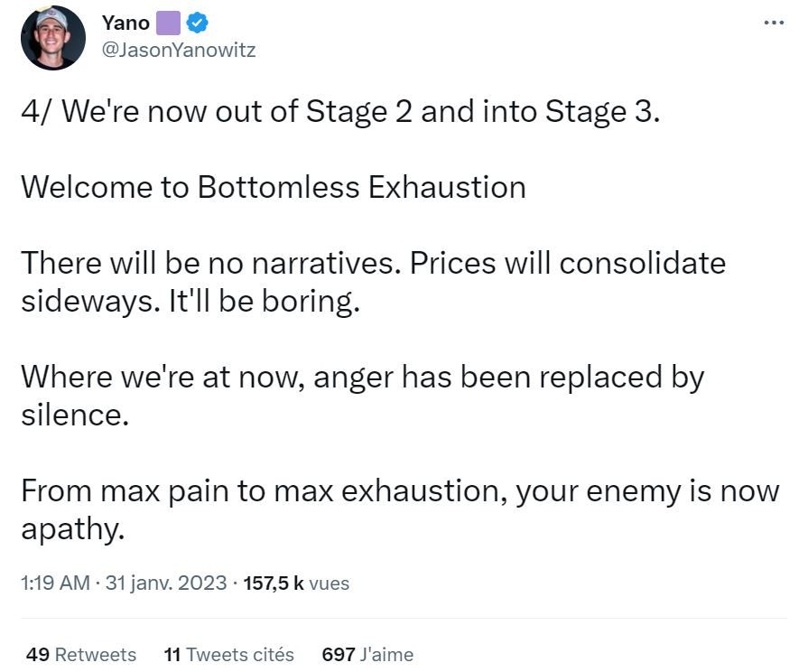View the 11 Tweets cités list
The image size is (808, 672).
tap(228, 655)
